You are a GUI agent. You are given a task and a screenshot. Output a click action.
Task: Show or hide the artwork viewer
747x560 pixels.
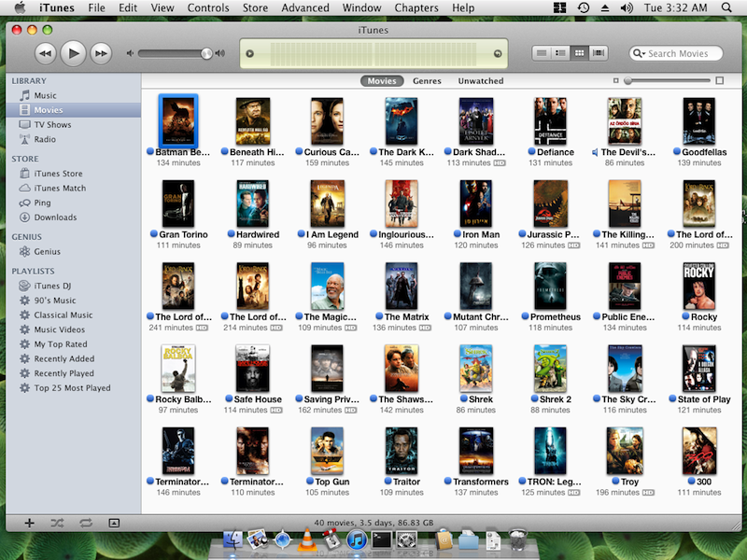tap(114, 523)
